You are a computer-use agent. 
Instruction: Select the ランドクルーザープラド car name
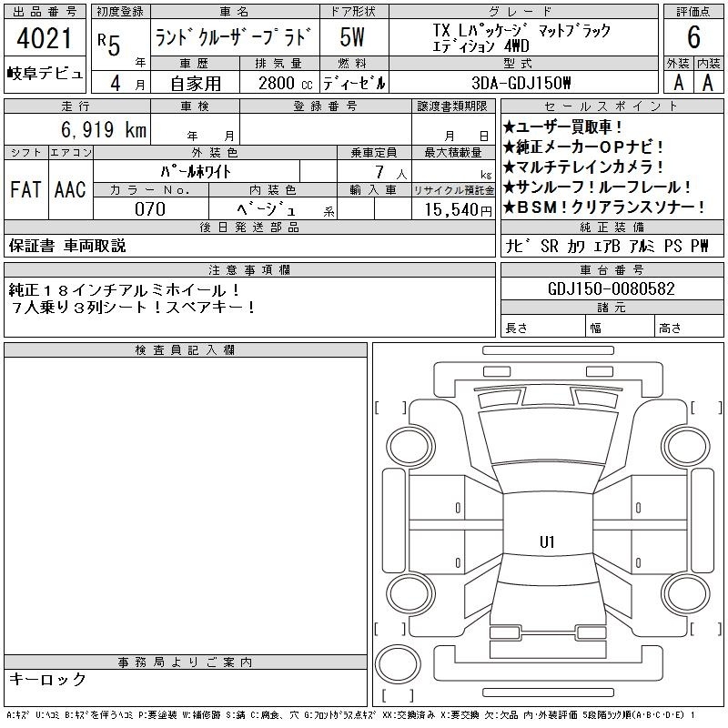[234, 37]
